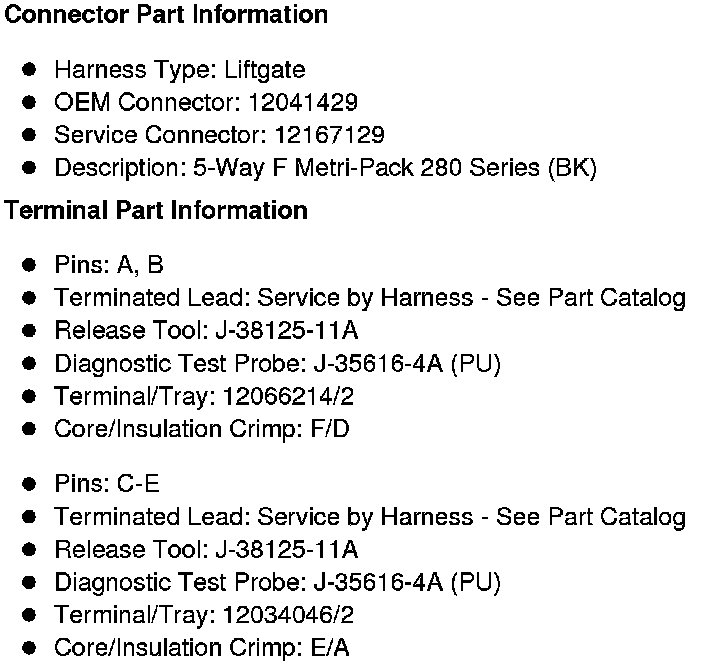Click Terminated Lead line under Pins C-E
The image size is (704, 666).
click(x=370, y=517)
